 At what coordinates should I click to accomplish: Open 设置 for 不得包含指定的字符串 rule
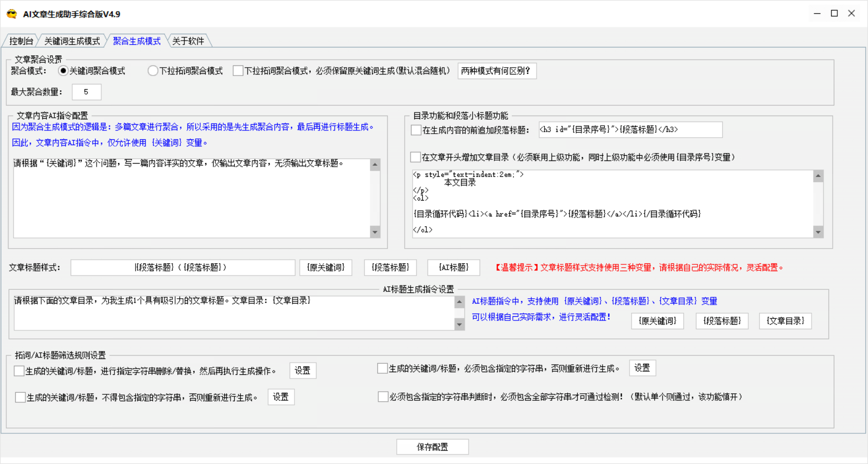[281, 397]
